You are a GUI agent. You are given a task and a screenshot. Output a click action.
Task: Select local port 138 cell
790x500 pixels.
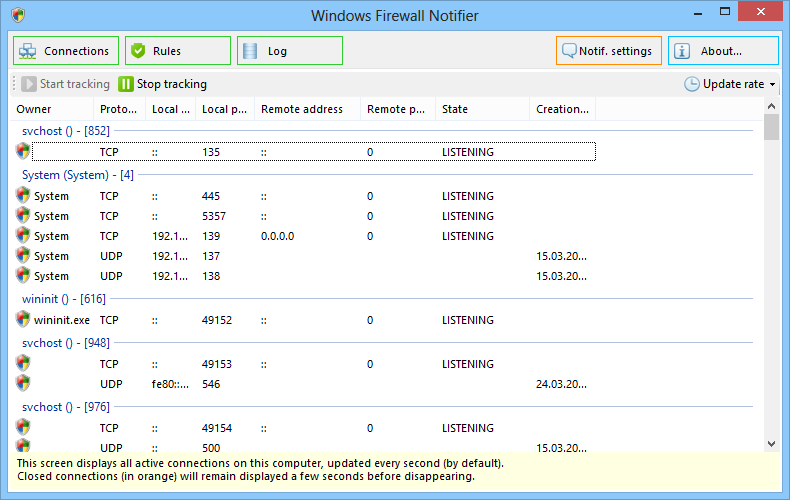[x=211, y=276]
